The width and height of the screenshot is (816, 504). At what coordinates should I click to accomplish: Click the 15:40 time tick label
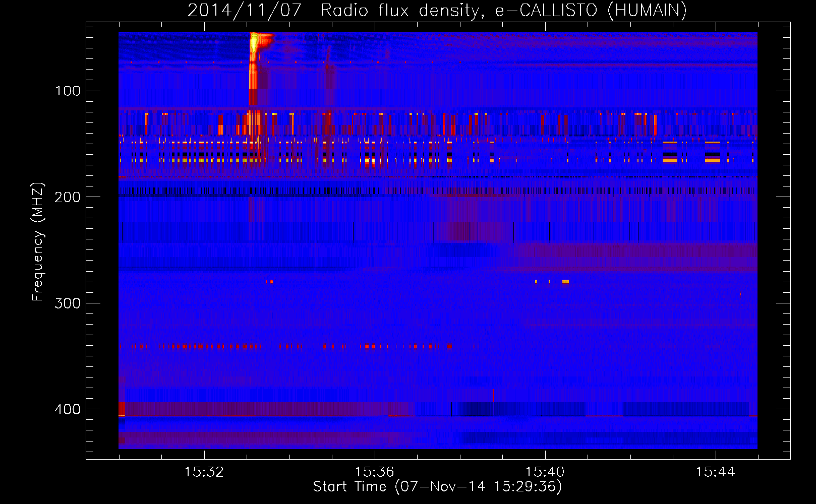pos(545,472)
